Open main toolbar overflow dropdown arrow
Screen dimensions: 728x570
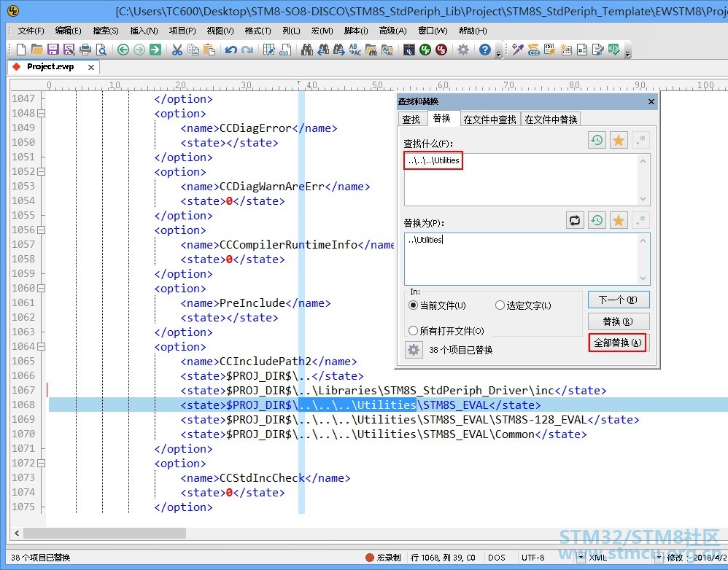(x=499, y=53)
